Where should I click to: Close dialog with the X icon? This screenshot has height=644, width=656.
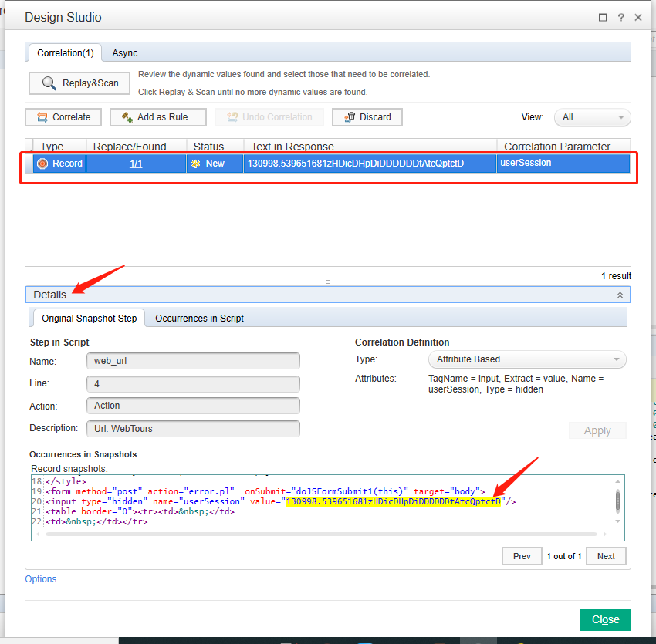(638, 17)
